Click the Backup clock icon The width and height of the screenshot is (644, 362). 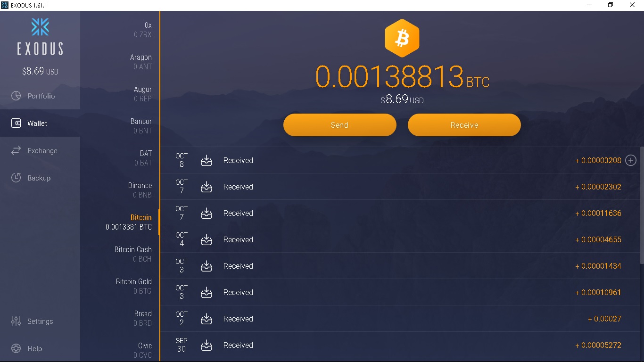tap(16, 178)
